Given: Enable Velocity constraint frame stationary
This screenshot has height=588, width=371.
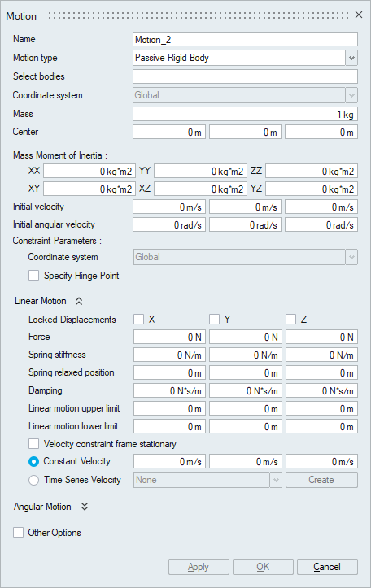Looking at the screenshot, I should coord(33,444).
